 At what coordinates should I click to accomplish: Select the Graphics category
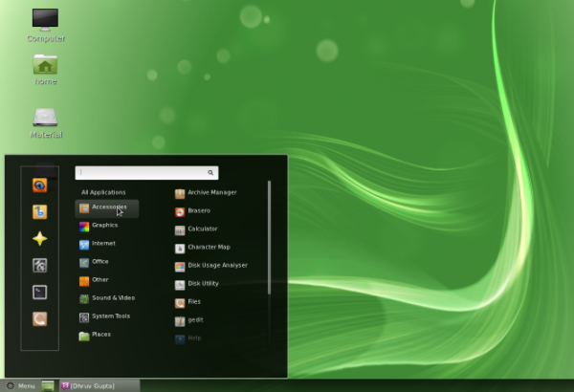[104, 226]
